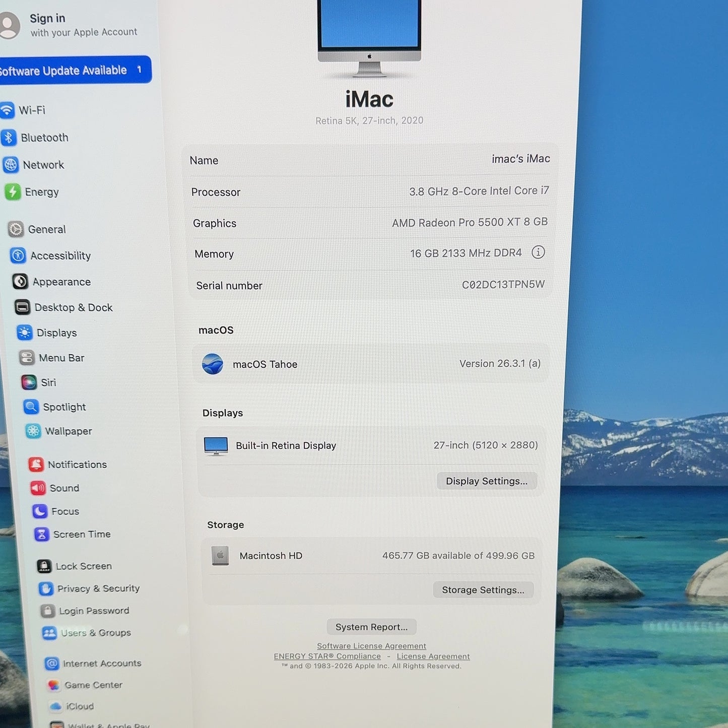
Task: Open Software Update Available banner
Action: tap(75, 70)
